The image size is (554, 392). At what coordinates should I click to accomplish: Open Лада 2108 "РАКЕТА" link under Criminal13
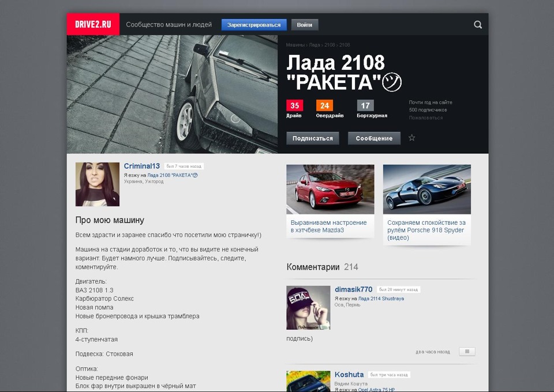[173, 175]
